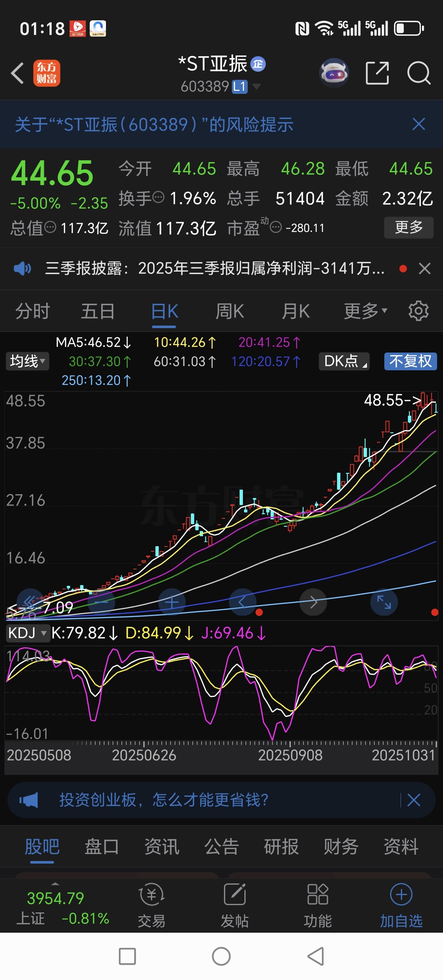Expand the 更多 chart period dropdown
This screenshot has height=980, width=443.
click(x=365, y=311)
